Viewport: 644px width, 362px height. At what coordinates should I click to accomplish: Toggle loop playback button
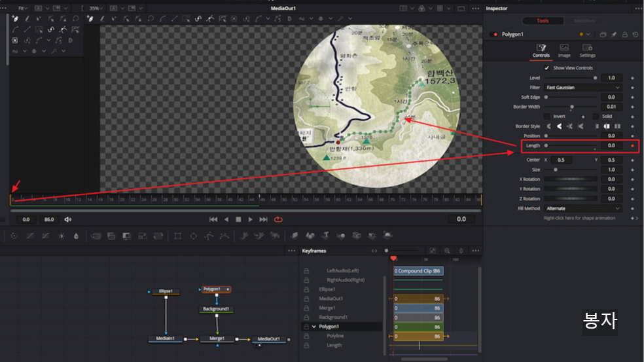278,219
